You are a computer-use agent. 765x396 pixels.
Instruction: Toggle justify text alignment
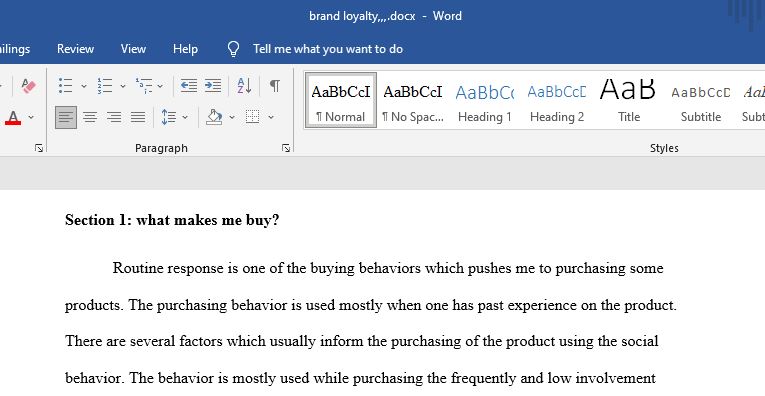pyautogui.click(x=138, y=117)
